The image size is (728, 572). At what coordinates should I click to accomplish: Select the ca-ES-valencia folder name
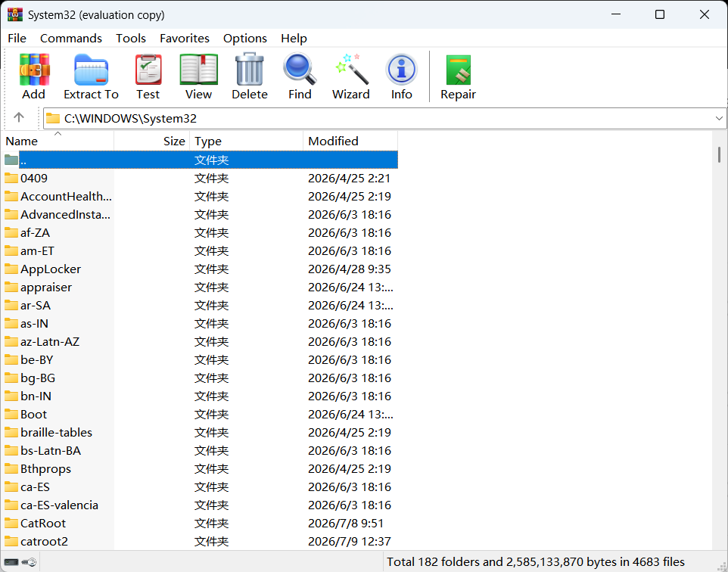click(60, 505)
